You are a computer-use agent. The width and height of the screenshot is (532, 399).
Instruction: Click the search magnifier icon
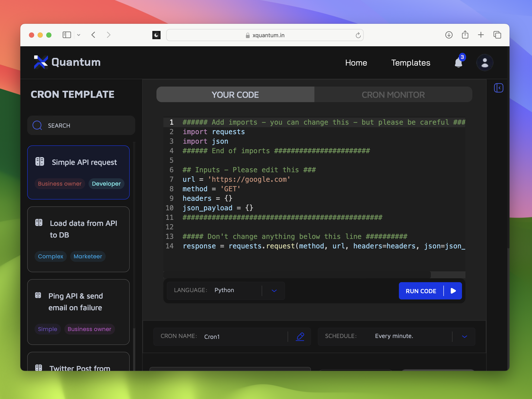pos(37,125)
